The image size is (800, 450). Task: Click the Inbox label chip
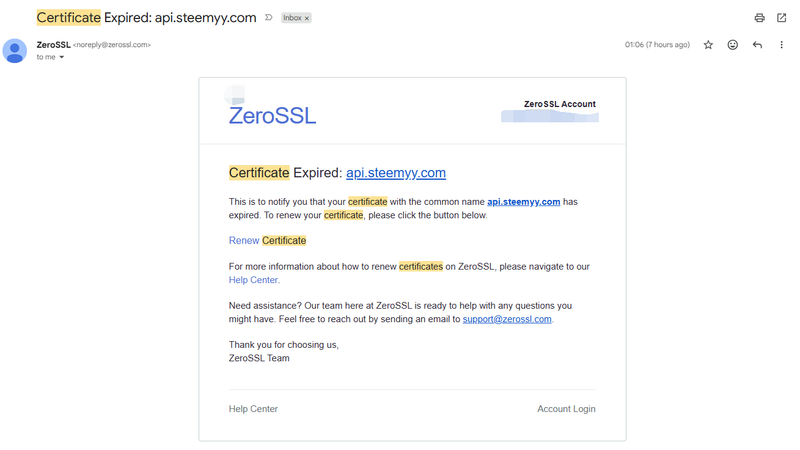[x=293, y=18]
